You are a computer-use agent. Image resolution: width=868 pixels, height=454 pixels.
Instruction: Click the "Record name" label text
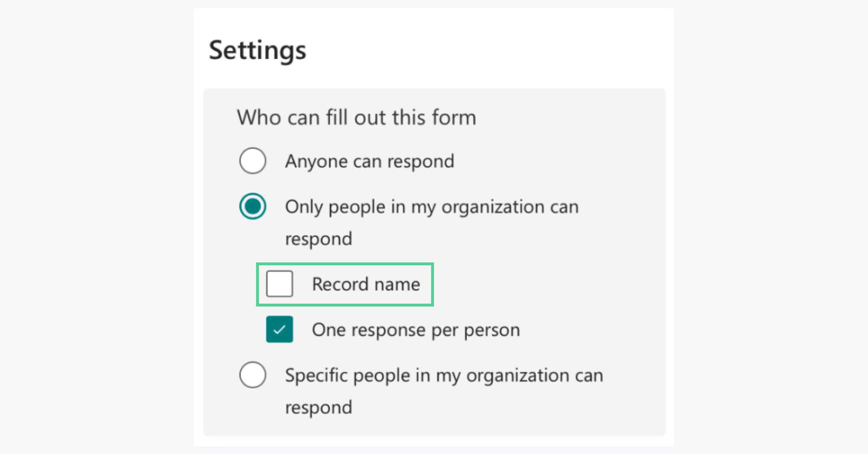pos(366,284)
